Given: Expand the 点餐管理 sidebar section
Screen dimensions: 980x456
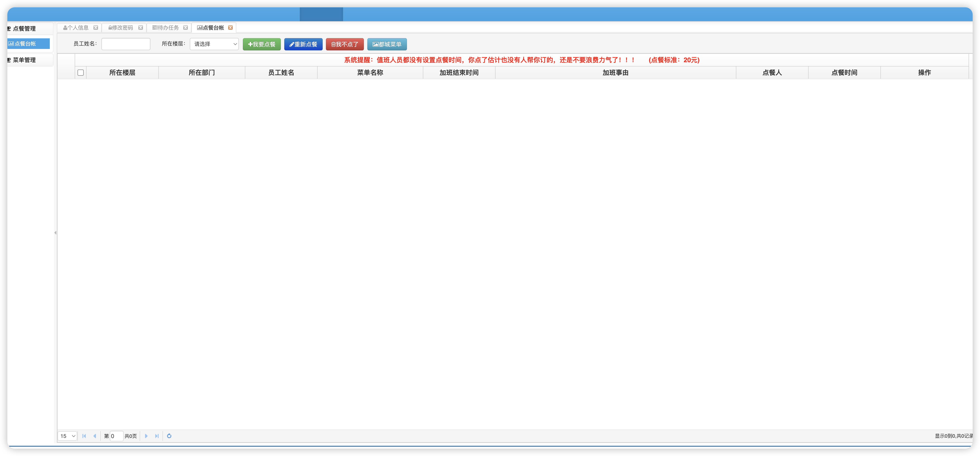Looking at the screenshot, I should coord(30,29).
